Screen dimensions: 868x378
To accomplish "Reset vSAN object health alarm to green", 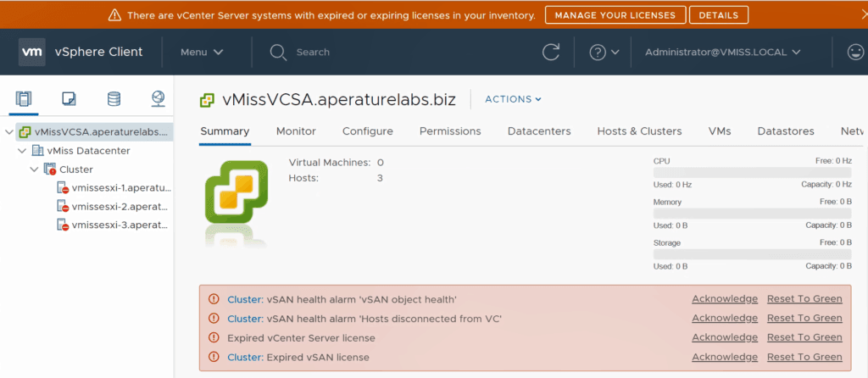I will [x=804, y=299].
